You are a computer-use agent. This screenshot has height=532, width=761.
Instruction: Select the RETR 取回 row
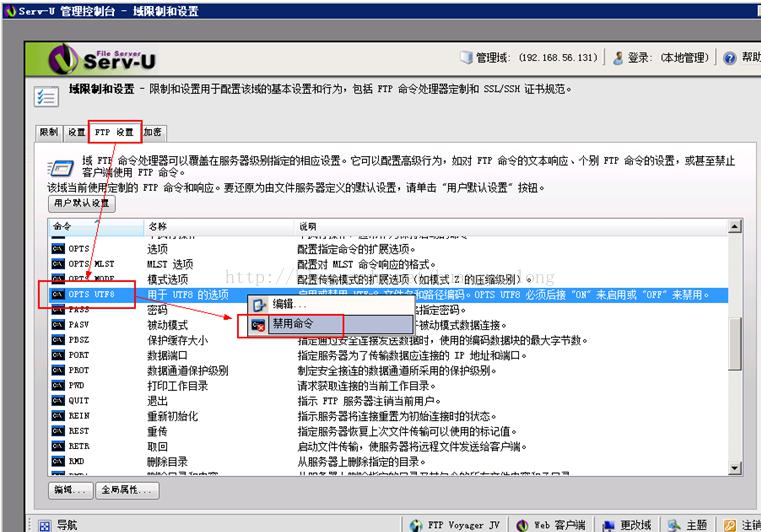(388, 446)
